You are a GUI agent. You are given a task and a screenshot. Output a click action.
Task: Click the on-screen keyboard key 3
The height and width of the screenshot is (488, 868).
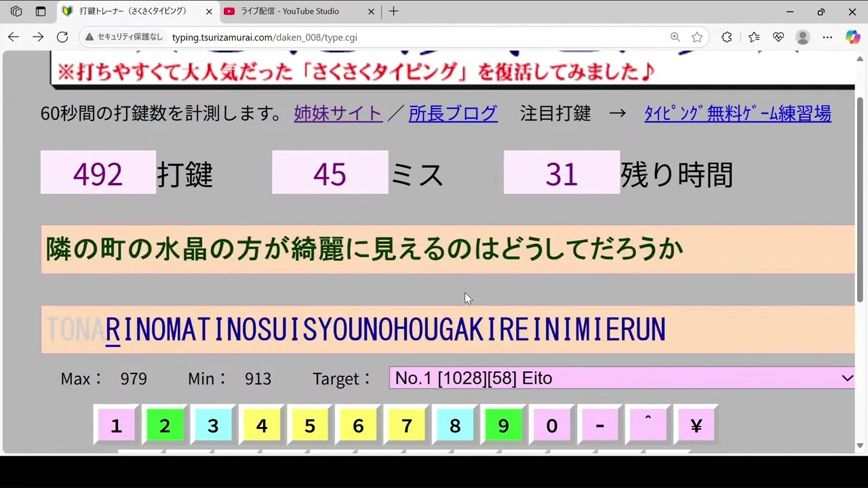(213, 426)
